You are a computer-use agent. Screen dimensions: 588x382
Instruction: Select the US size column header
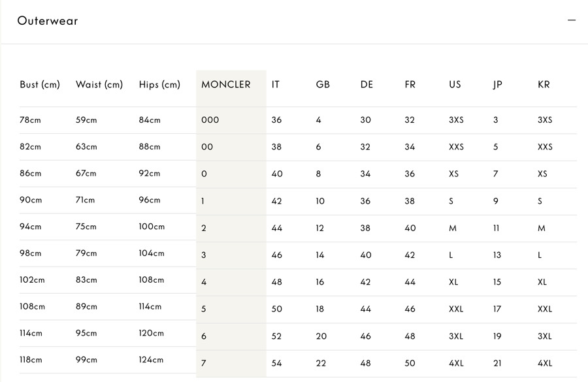[x=455, y=85]
